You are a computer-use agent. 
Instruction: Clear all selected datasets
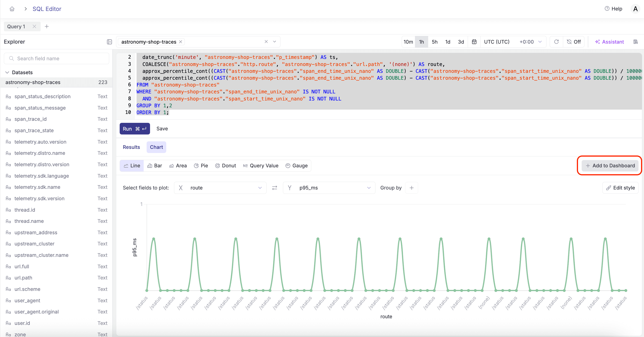pyautogui.click(x=266, y=42)
